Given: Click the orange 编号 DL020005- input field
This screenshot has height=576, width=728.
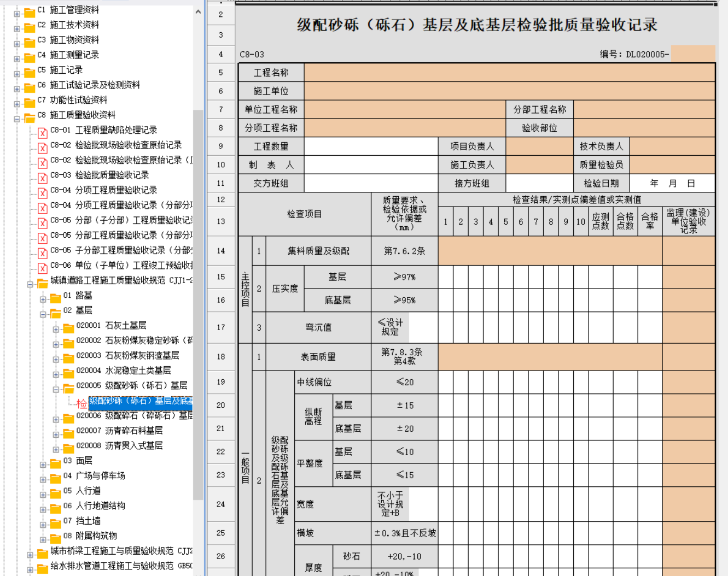Looking at the screenshot, I should click(692, 54).
